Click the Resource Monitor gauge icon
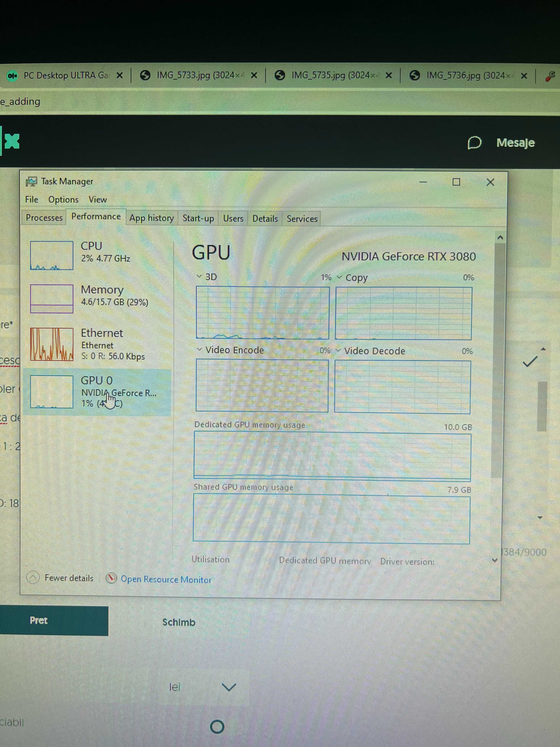This screenshot has width=560, height=747. (111, 578)
